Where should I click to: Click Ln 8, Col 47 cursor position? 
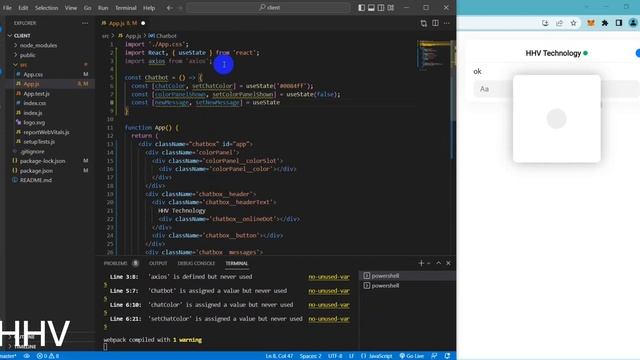279,356
